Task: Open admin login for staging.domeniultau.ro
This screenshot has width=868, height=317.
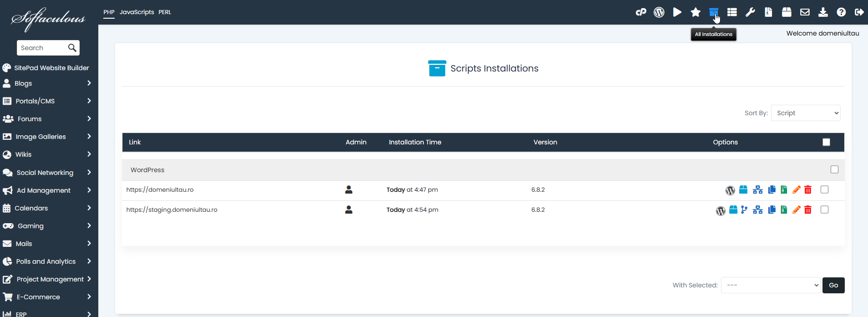Action: (x=349, y=210)
